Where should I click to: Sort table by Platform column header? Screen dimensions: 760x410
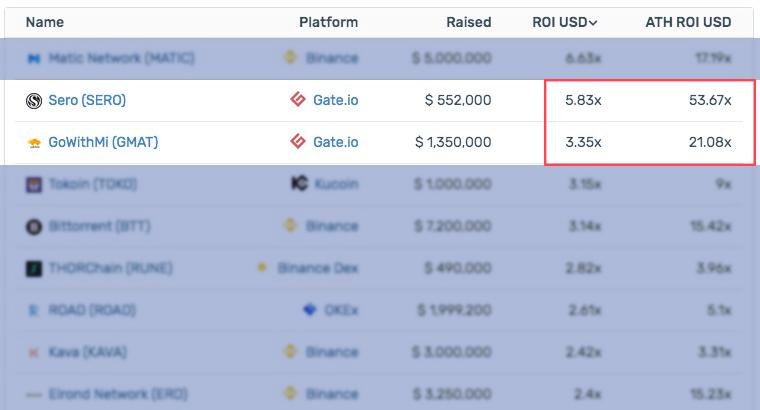pos(328,22)
